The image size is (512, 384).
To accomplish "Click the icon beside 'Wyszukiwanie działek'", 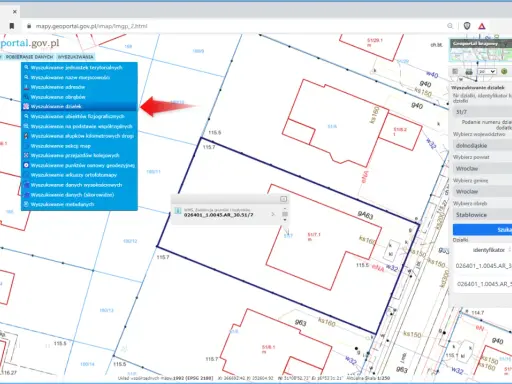I will click(x=26, y=106).
